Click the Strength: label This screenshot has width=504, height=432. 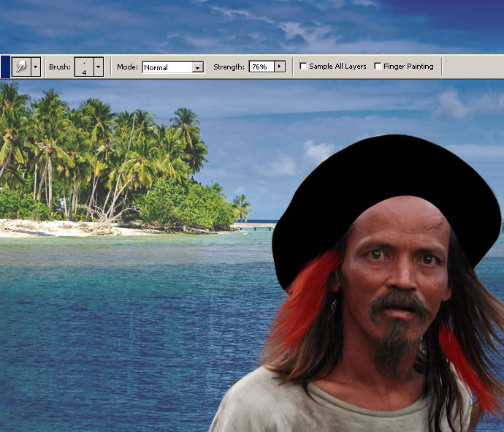coord(229,67)
